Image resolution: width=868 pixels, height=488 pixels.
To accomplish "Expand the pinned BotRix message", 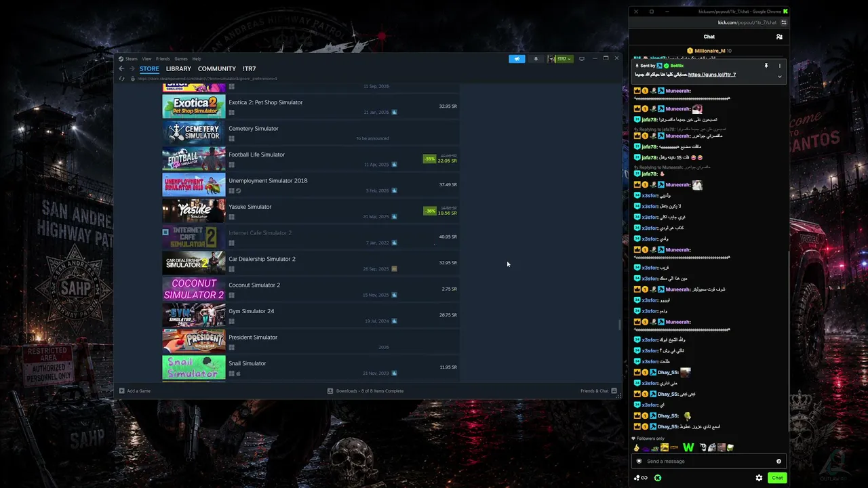I will pos(780,77).
